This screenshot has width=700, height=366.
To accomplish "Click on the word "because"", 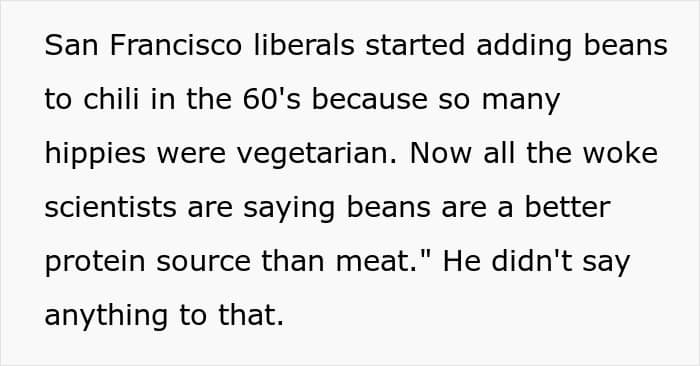I will (x=370, y=99).
